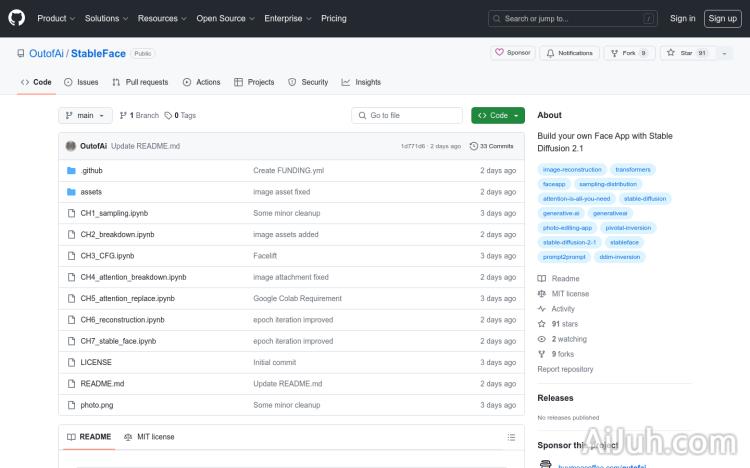Viewport: 750px width, 468px height.
Task: Open CH4_attention_breakdown.ipynb file
Action: [133, 277]
